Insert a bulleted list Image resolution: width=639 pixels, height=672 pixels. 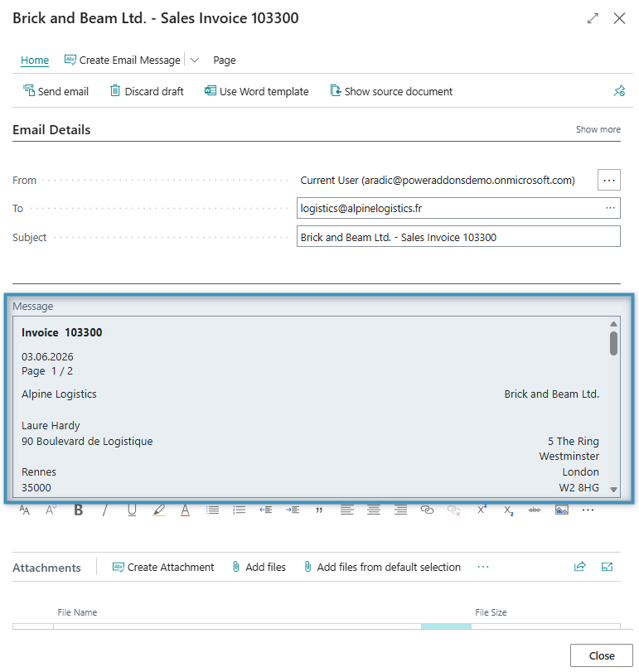pyautogui.click(x=212, y=510)
